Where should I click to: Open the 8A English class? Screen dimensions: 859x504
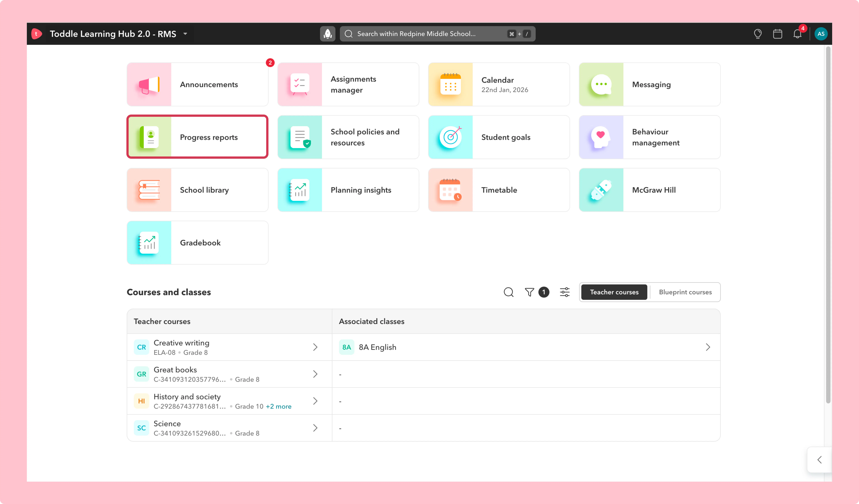pyautogui.click(x=526, y=347)
